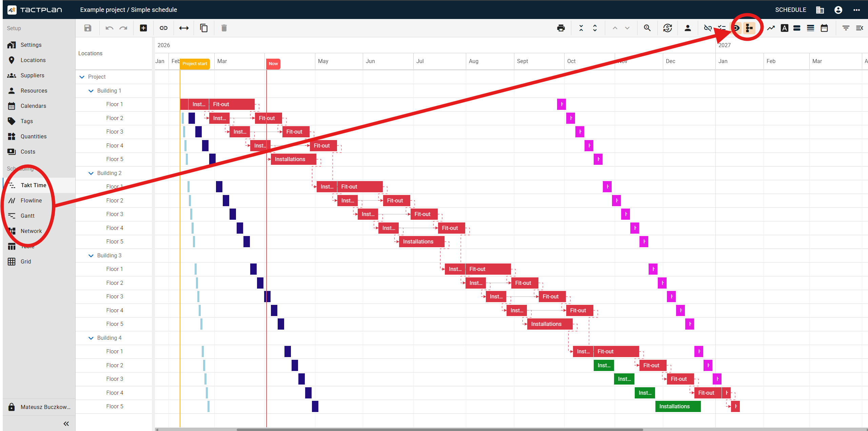Viewport: 868px width, 431px height.
Task: Toggle the checklist icon in toolbar
Action: (722, 28)
